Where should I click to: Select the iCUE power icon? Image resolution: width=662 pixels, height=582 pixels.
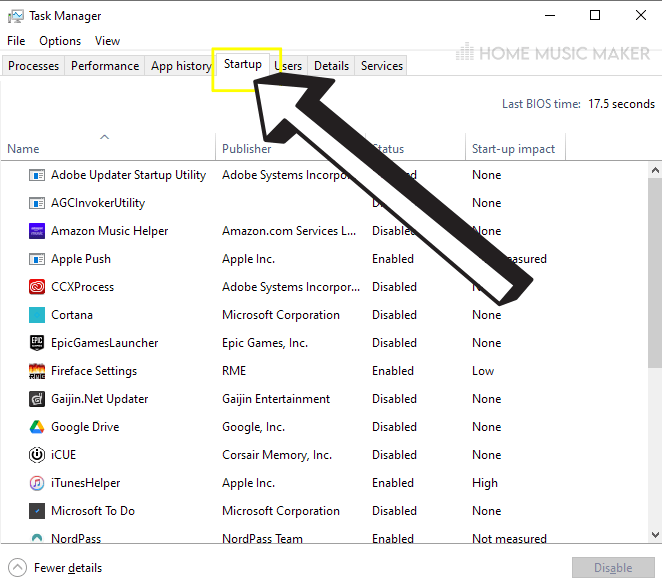coord(37,455)
